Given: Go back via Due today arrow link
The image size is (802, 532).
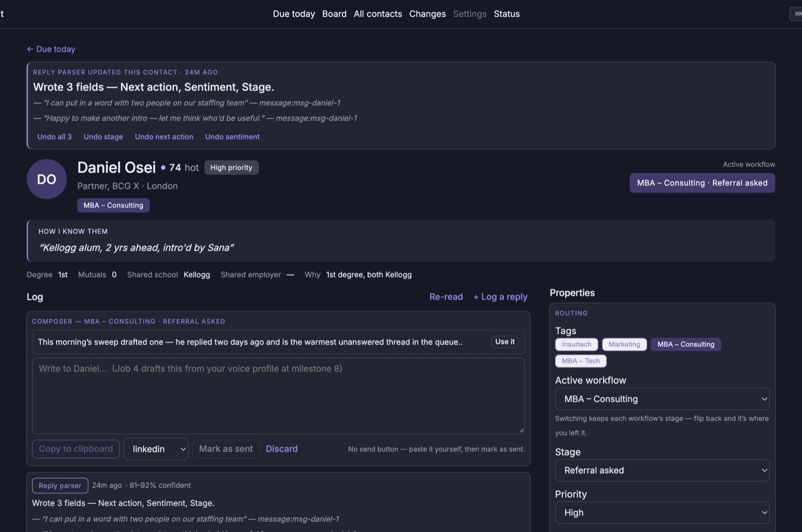Looking at the screenshot, I should click(x=51, y=49).
